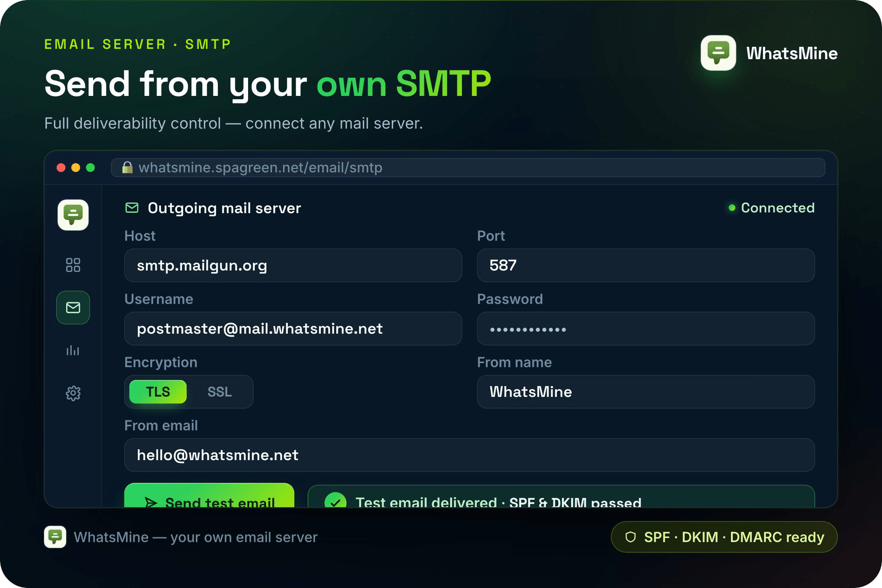Click the Connected status text
The width and height of the screenshot is (882, 588).
point(777,208)
